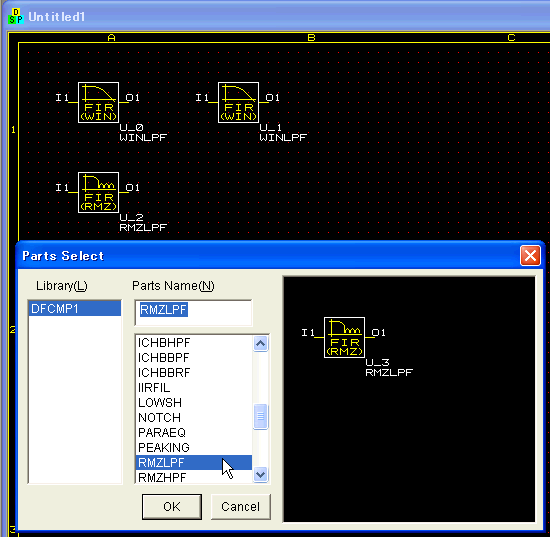Select the U_0 WINLPF FIR filter block
Viewport: 550px width, 537px height.
point(98,102)
